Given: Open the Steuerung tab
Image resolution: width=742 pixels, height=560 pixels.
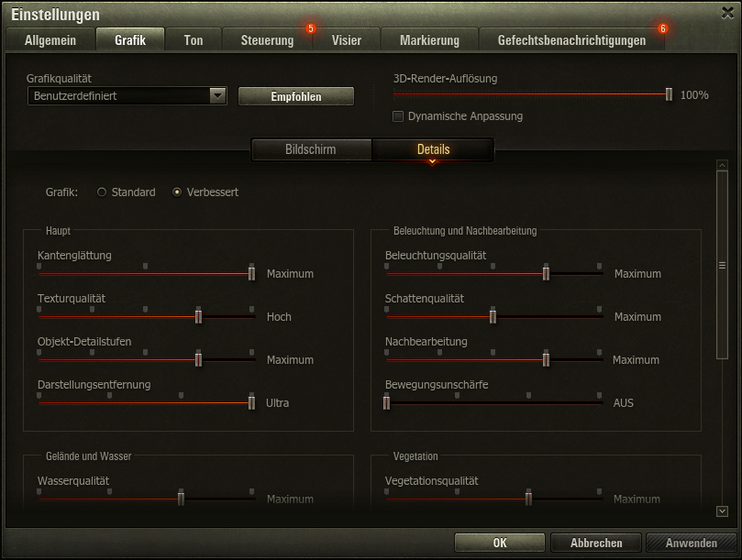Looking at the screenshot, I should (x=268, y=40).
